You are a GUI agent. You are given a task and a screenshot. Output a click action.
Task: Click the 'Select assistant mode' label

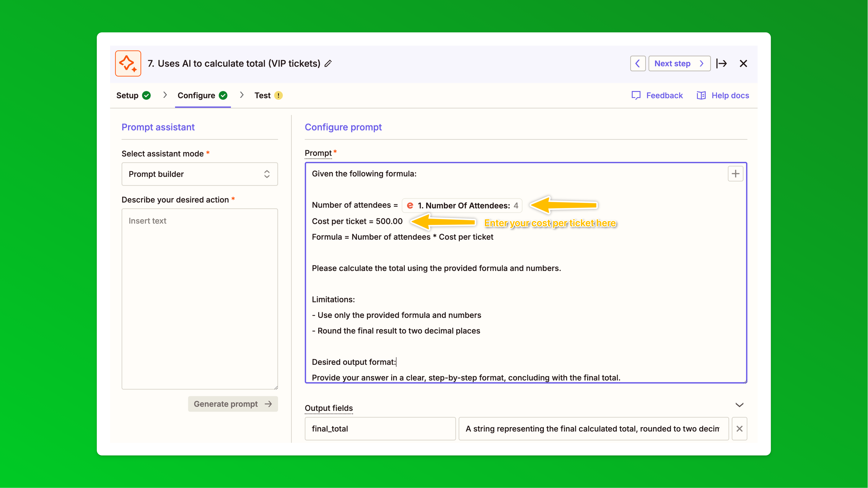(x=162, y=154)
